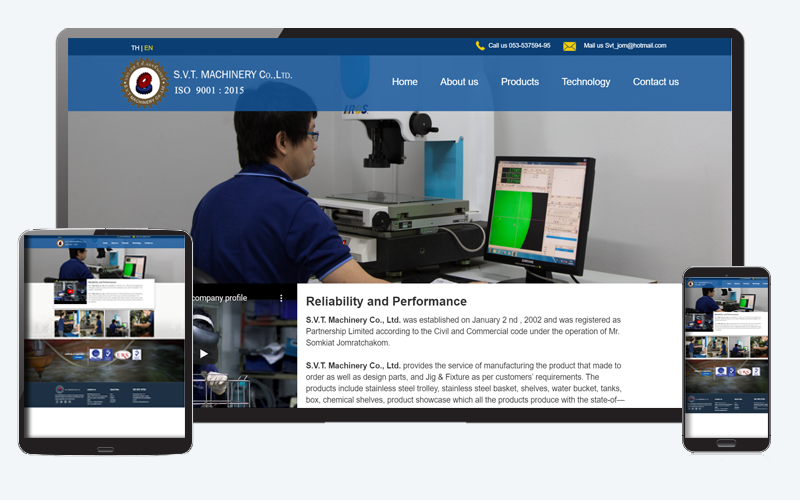The width and height of the screenshot is (800, 500).
Task: Click the Reliability and Performance heading
Action: [x=386, y=302]
